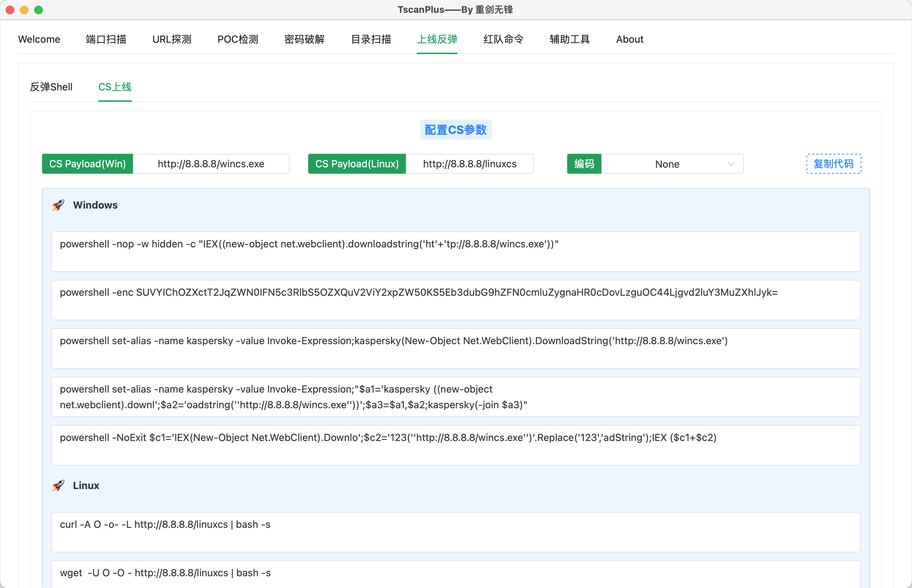
Task: Switch to the 反弹Shell sub-tab
Action: pyautogui.click(x=51, y=87)
